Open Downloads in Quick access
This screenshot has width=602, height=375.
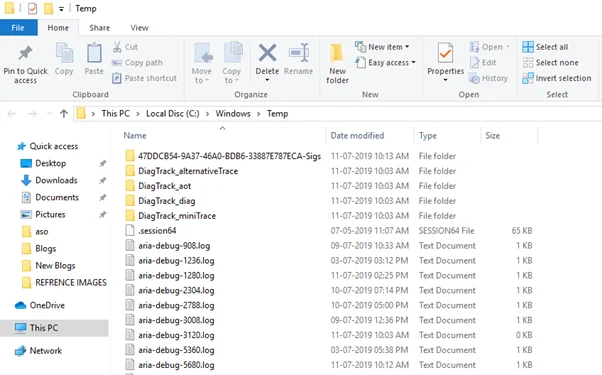[x=49, y=180]
